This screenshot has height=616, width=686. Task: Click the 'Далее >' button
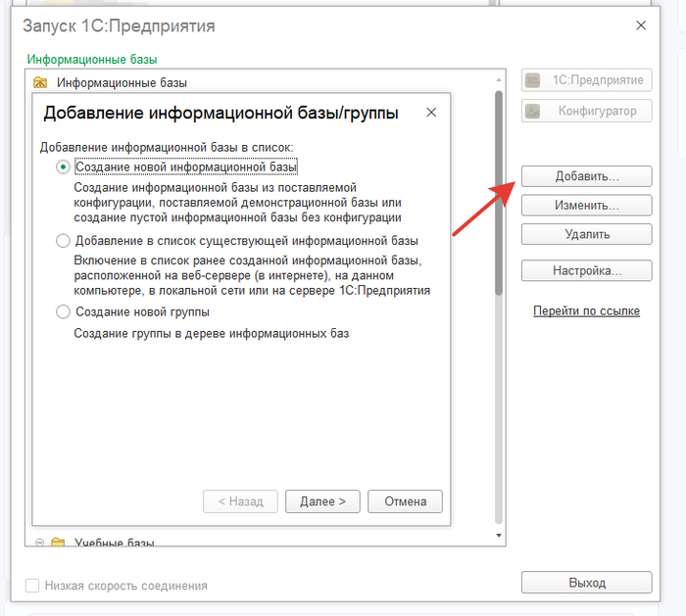point(322,501)
